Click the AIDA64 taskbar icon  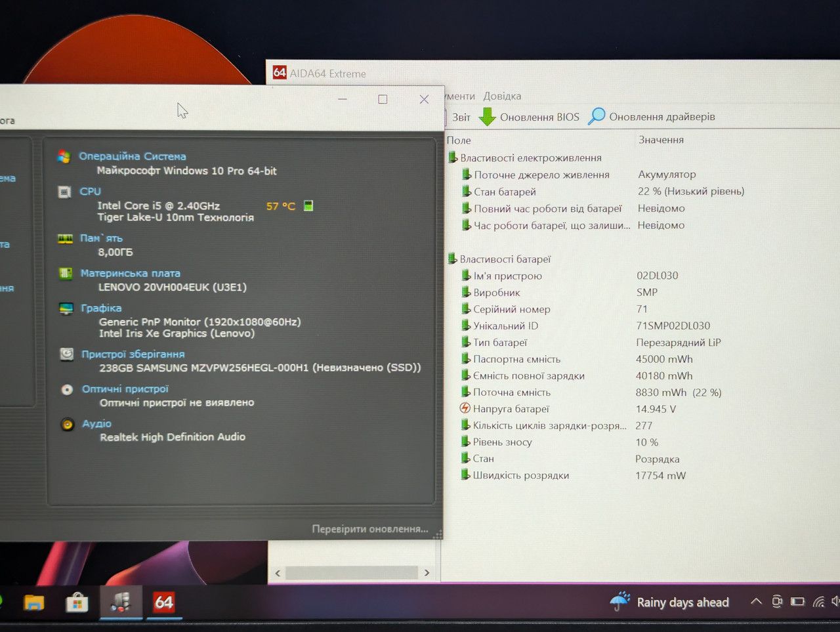[163, 602]
